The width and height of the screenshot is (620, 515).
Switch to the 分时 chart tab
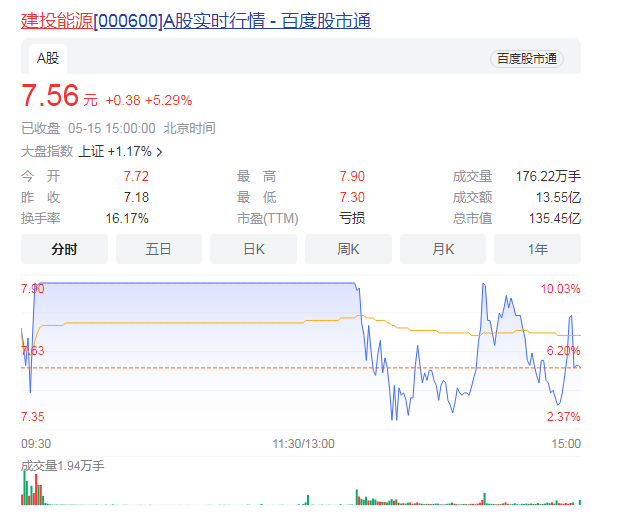tap(64, 249)
